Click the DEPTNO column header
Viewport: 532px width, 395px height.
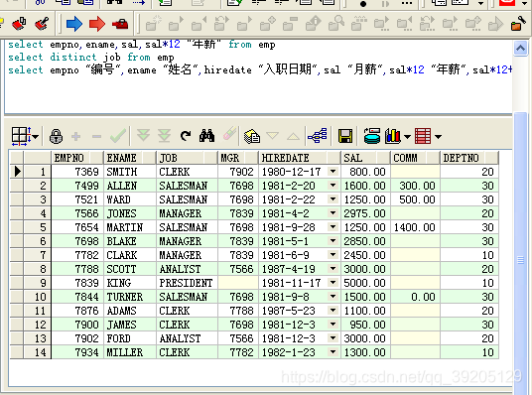click(469, 158)
